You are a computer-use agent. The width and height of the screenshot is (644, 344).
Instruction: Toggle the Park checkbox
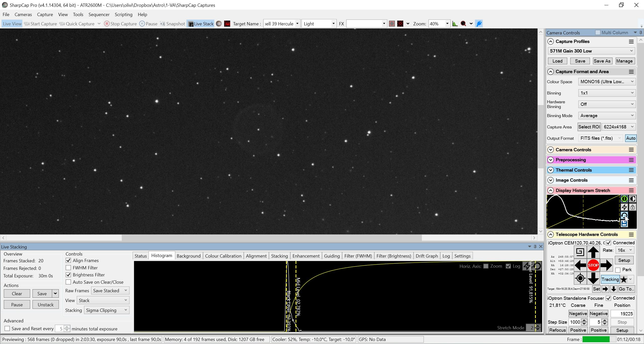pos(618,270)
